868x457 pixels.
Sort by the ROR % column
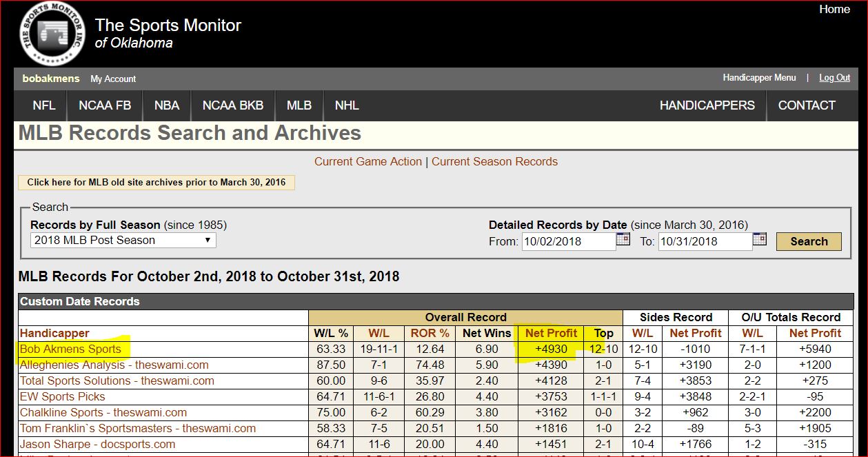[430, 333]
